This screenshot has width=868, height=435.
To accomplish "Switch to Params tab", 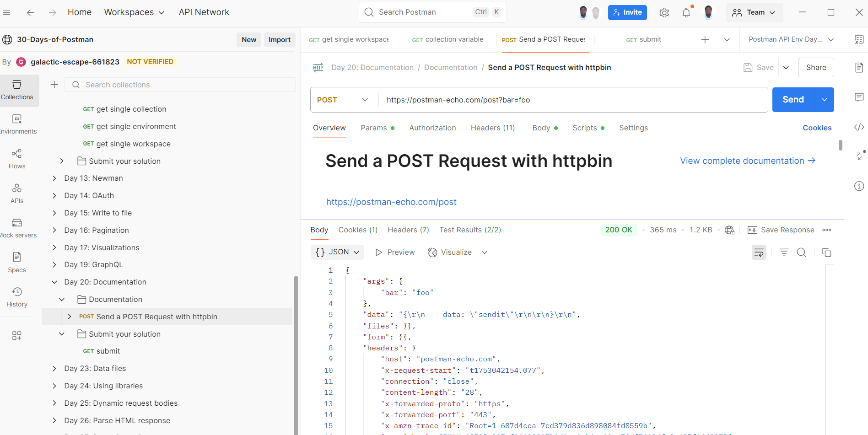I will (377, 128).
